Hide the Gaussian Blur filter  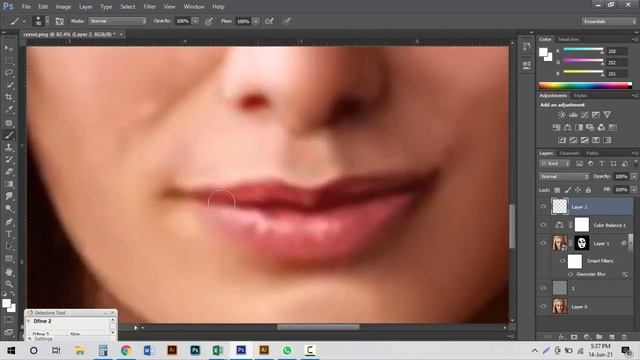[x=571, y=274]
